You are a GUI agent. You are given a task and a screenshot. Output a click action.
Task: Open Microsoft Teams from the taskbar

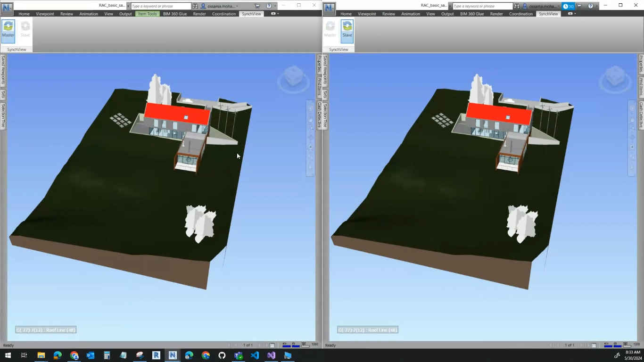point(238,355)
